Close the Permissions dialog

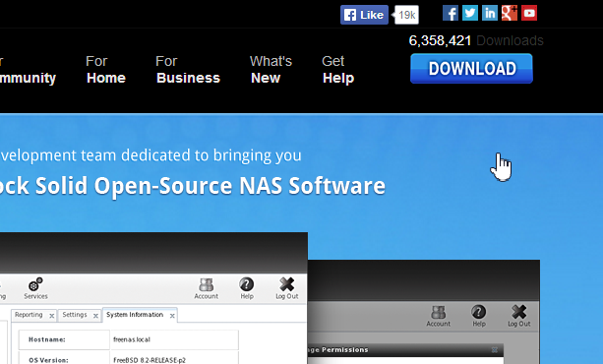495,350
